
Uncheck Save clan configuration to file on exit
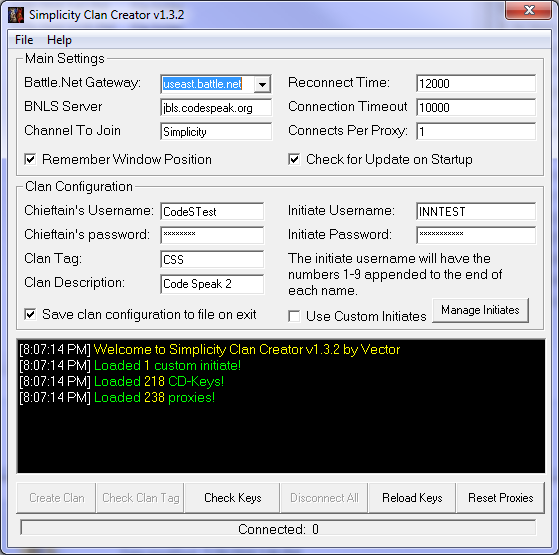pyautogui.click(x=30, y=314)
